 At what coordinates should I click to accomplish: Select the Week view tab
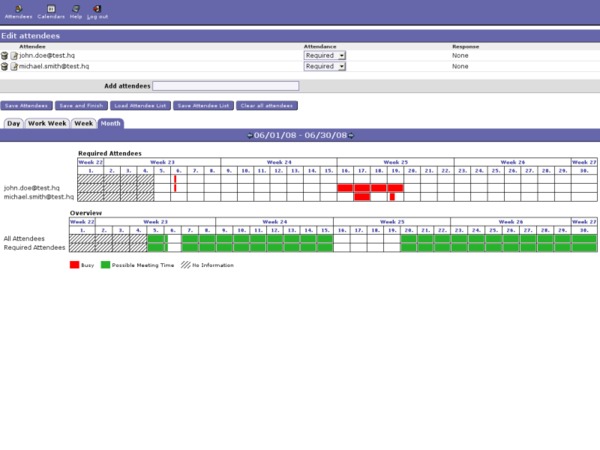coord(83,123)
